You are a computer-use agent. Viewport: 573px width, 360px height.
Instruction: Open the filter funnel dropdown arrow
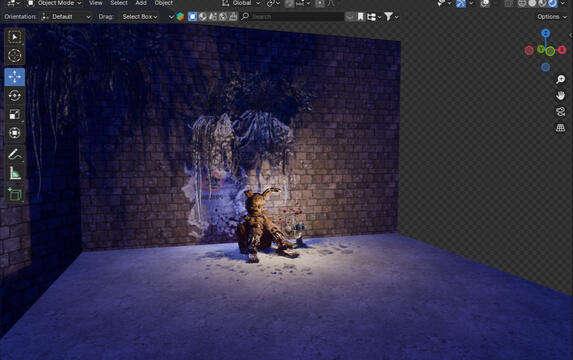[x=396, y=17]
